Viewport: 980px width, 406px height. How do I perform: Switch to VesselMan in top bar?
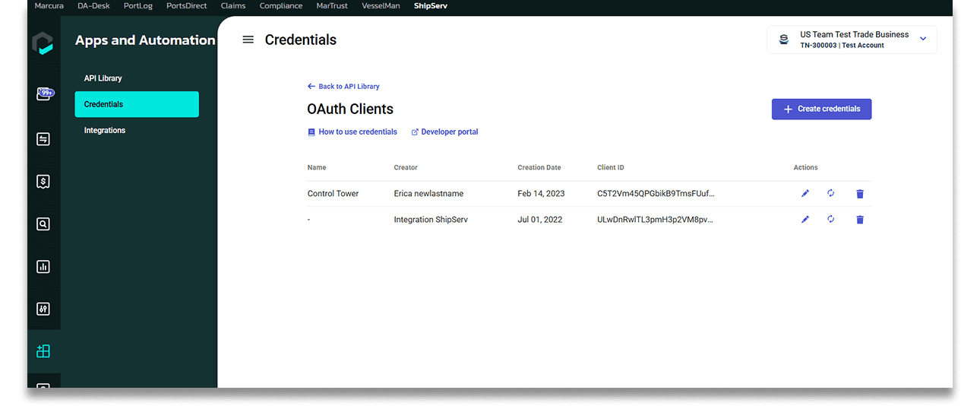pyautogui.click(x=381, y=6)
